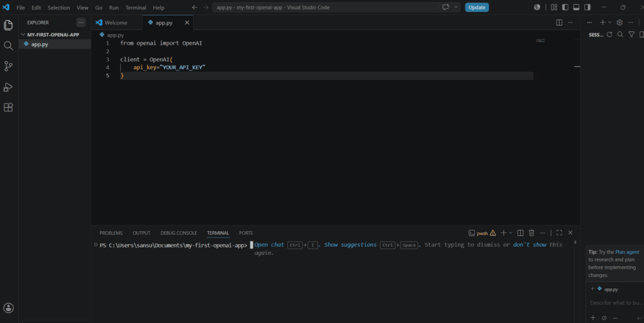The image size is (644, 323).
Task: Open chat panel settings gear
Action: point(619,23)
